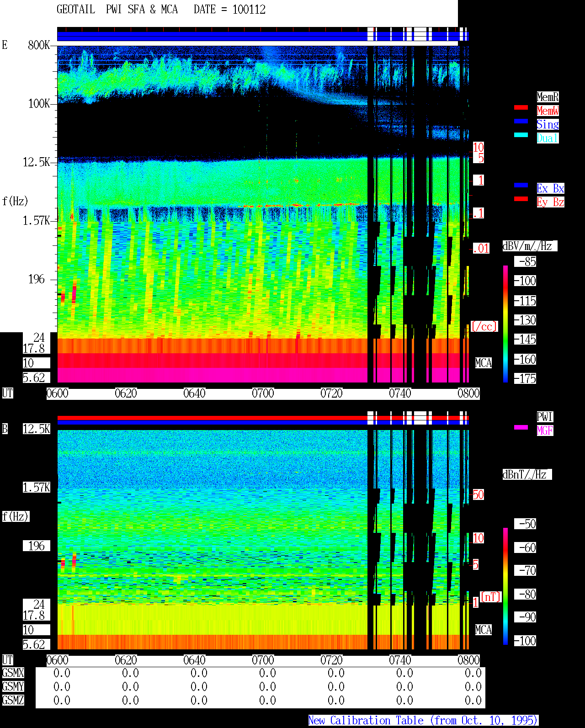This screenshot has width=585, height=728.
Task: Click the red [nT] unit label
Action: (x=491, y=597)
